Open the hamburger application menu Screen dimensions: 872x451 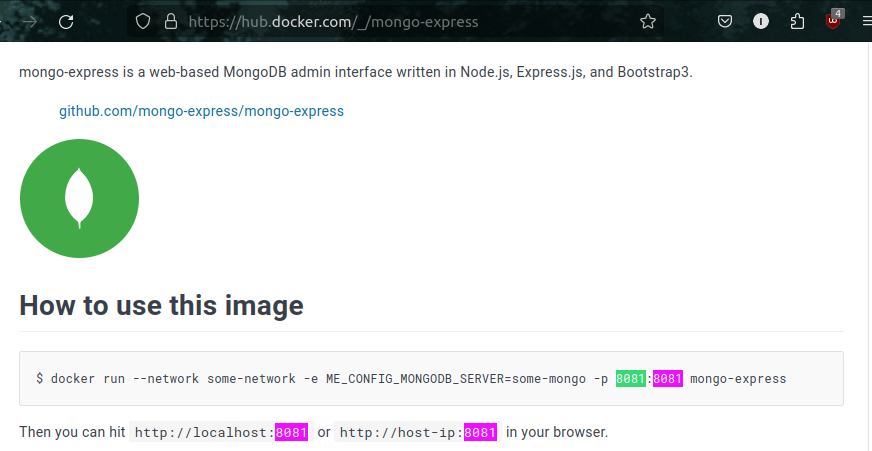pyautogui.click(x=867, y=22)
